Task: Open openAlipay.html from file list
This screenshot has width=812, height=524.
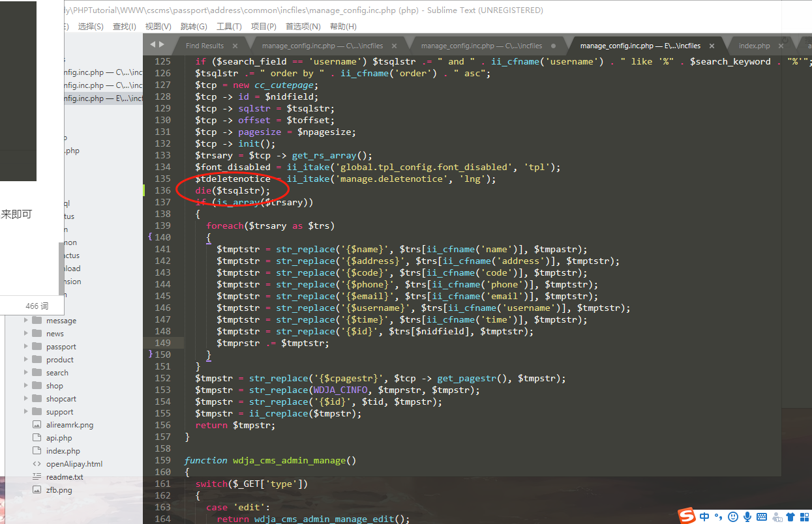Action: pyautogui.click(x=74, y=464)
